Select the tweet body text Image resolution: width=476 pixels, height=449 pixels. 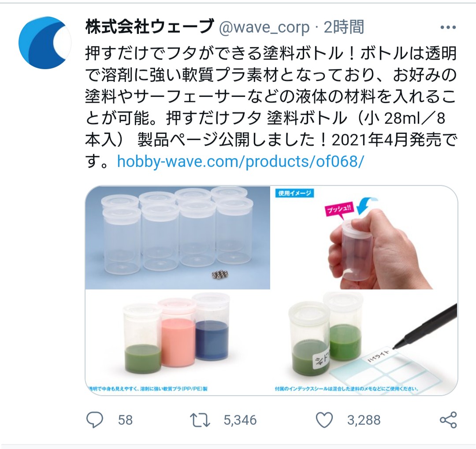[271, 108]
